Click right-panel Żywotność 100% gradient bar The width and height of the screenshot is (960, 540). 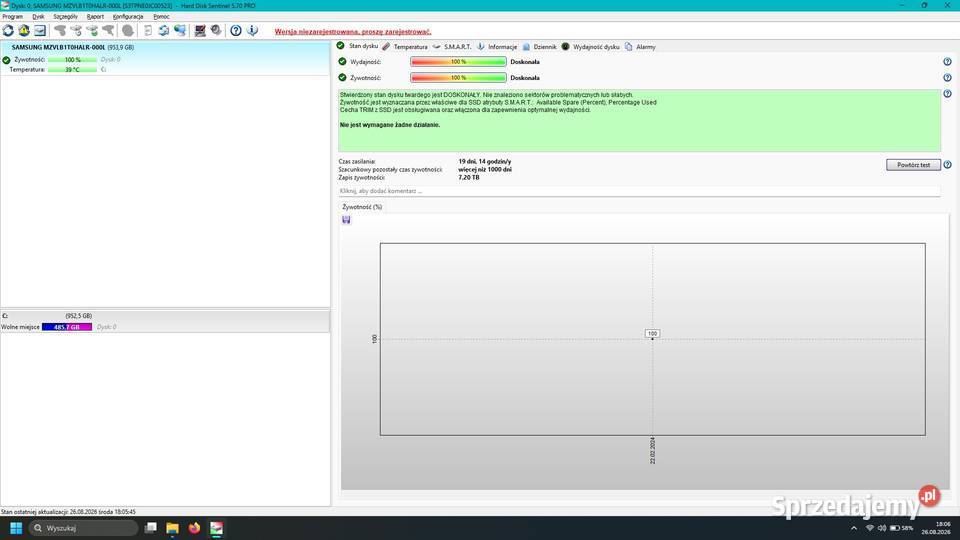[459, 78]
